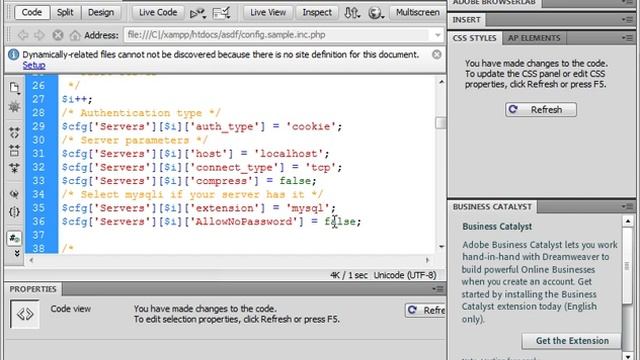Toggle Live View mode
The height and width of the screenshot is (360, 640).
coord(268,13)
